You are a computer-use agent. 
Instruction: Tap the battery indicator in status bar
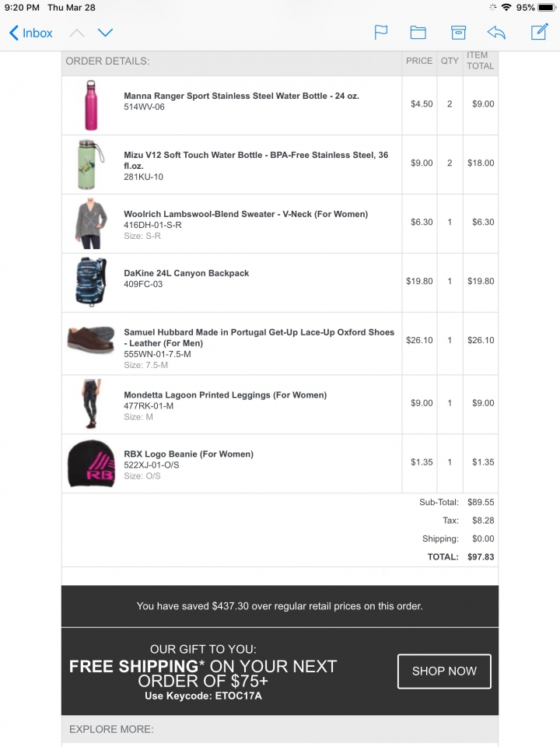[547, 8]
